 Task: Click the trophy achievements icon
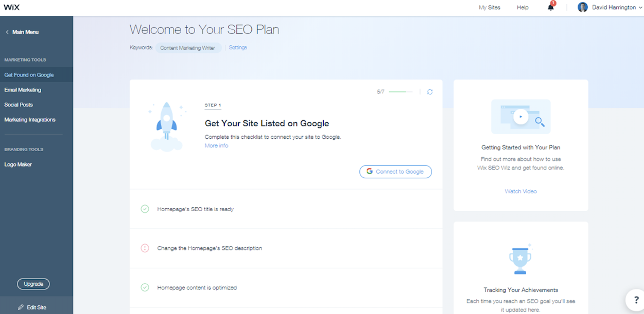pos(520,259)
